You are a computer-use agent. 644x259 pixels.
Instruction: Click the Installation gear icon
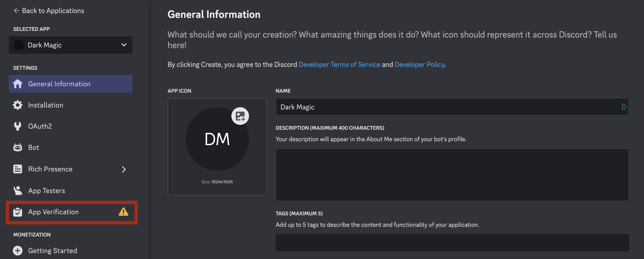tap(17, 105)
